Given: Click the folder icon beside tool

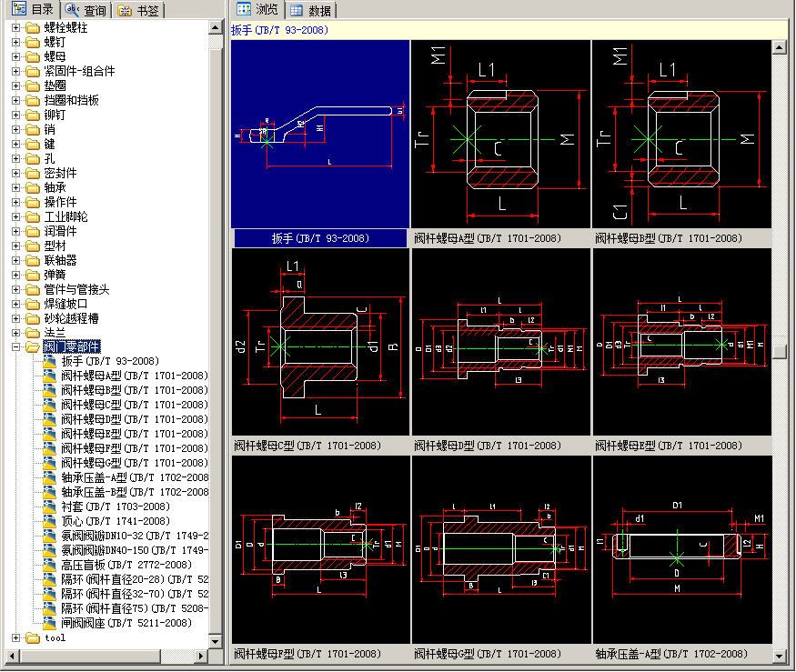Looking at the screenshot, I should pyautogui.click(x=33, y=638).
